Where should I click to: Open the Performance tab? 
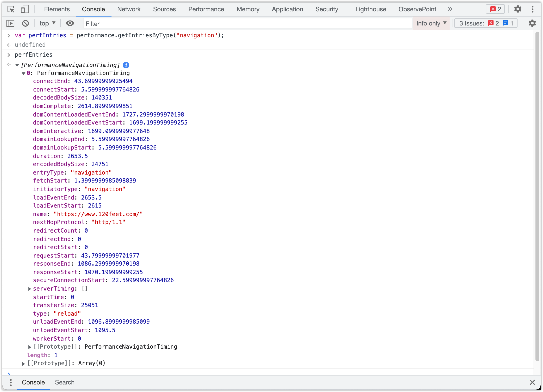tap(206, 9)
